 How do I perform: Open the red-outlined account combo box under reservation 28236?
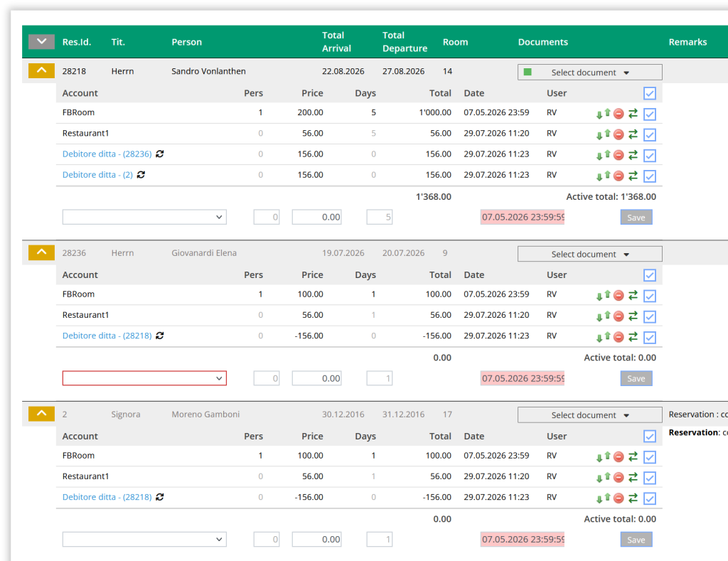pos(144,378)
